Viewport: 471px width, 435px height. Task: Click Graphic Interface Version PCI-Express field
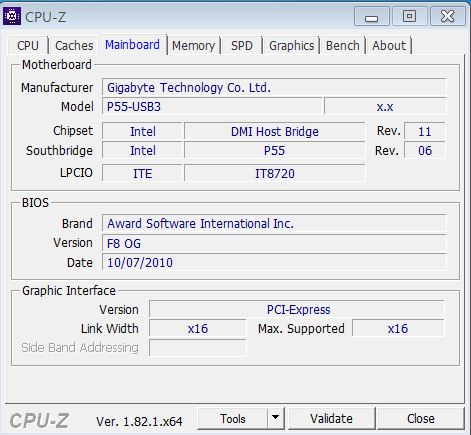(x=297, y=310)
